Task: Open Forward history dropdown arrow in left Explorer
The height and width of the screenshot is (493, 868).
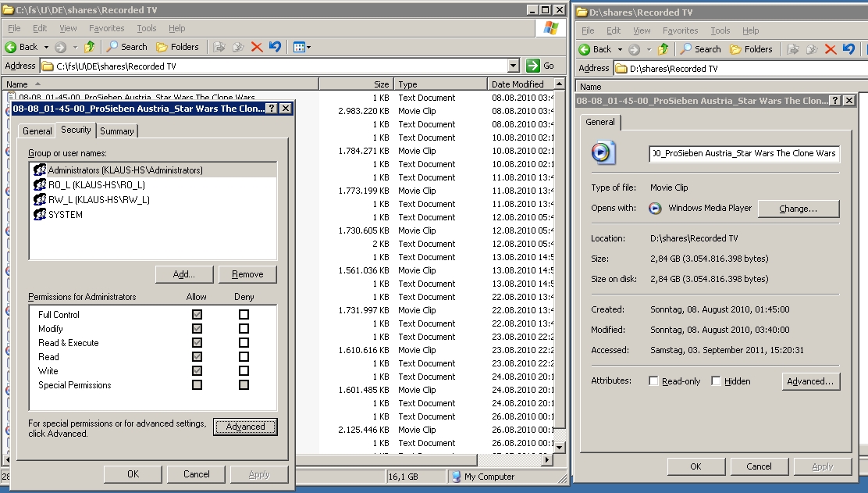Action: [x=75, y=48]
